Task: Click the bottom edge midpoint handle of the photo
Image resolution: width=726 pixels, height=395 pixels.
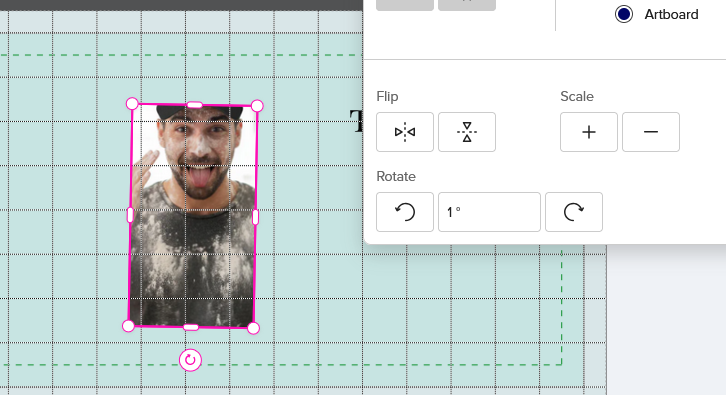Action: click(x=191, y=327)
